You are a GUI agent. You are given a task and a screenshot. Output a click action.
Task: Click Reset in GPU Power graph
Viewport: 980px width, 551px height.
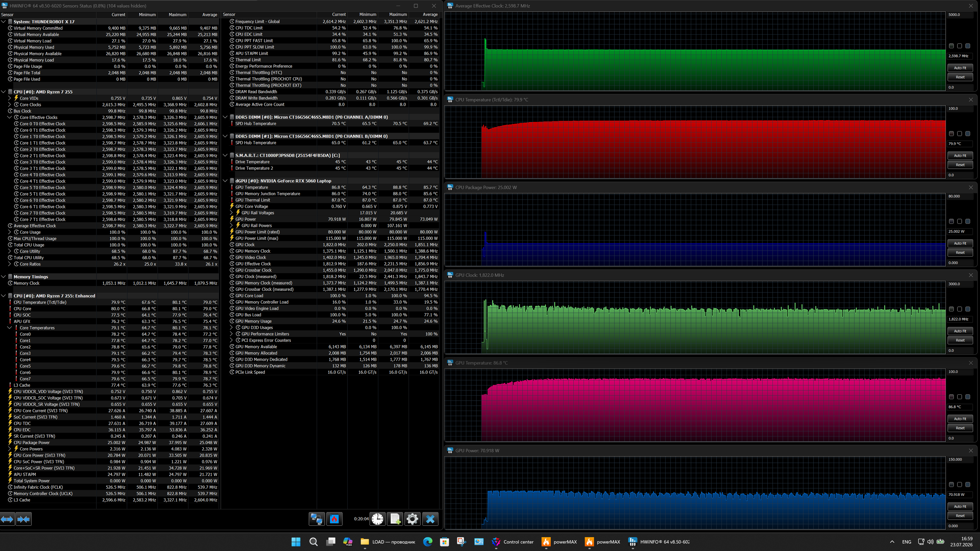[x=960, y=516]
